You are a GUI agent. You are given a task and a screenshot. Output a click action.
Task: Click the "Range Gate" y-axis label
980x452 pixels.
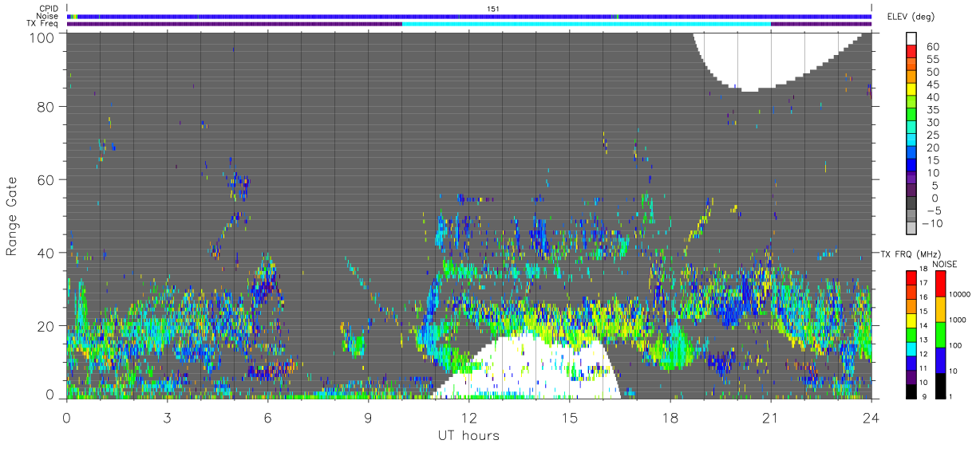(12, 216)
